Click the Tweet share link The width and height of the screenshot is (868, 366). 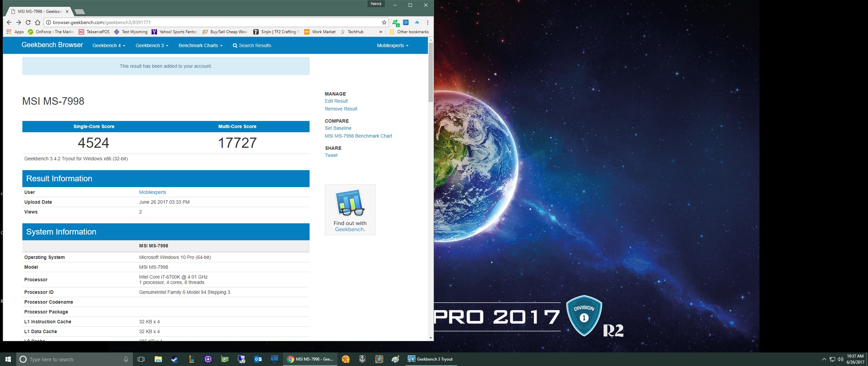[x=331, y=155]
